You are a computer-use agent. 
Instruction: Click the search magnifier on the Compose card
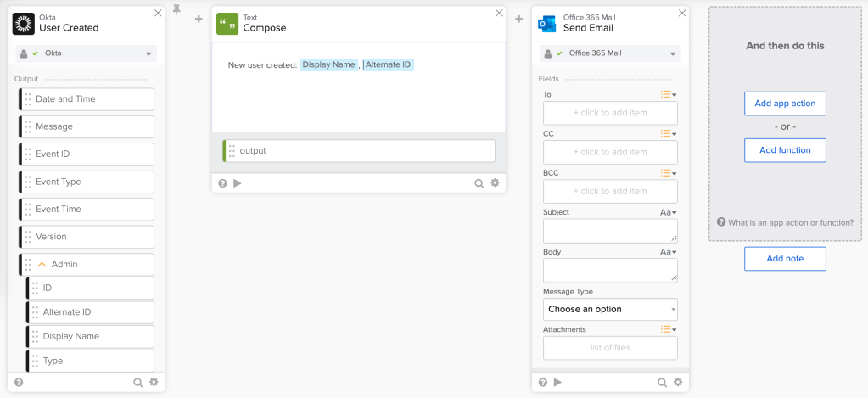(x=479, y=182)
